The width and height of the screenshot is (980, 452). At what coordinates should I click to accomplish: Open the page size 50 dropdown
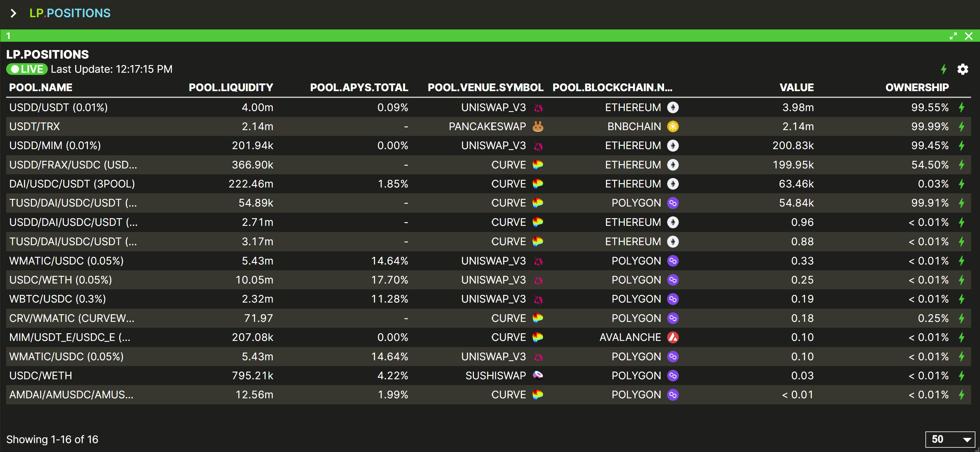click(x=950, y=439)
